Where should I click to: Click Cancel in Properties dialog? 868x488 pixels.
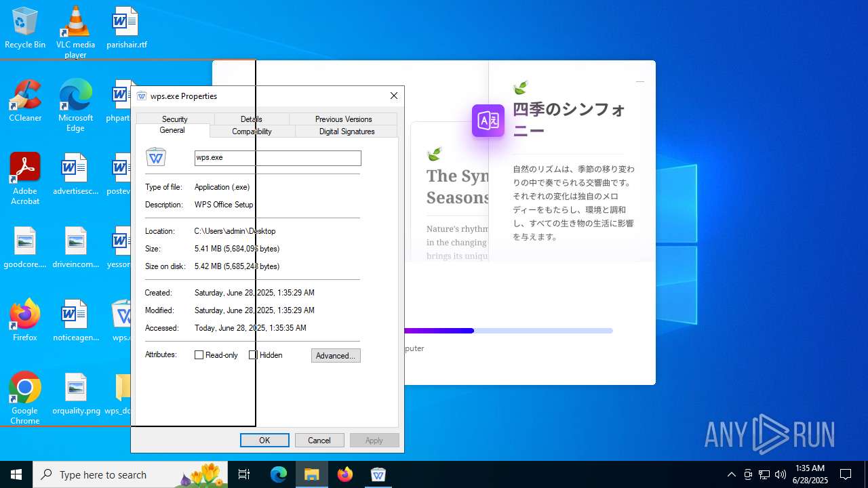[x=319, y=441]
